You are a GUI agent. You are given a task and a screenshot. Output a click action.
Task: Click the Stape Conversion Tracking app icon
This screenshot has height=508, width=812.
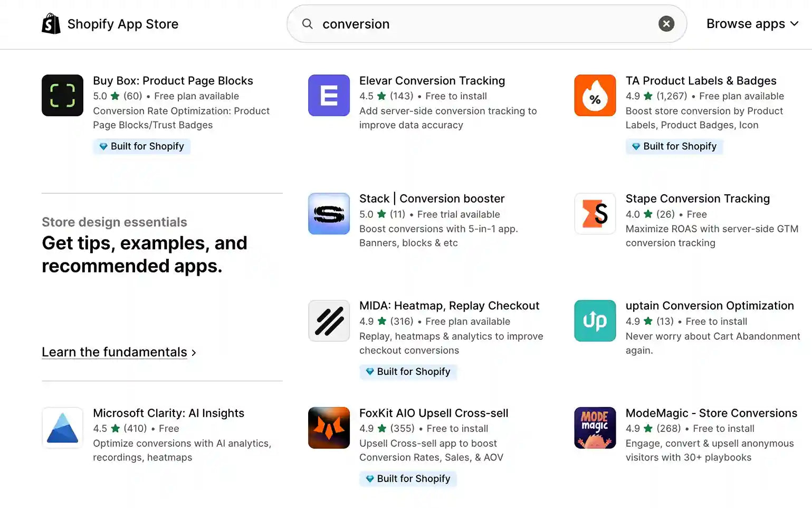coord(595,214)
